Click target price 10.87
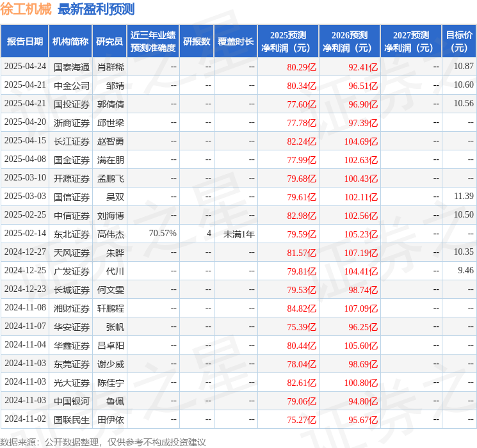This screenshot has height=448, width=477. coord(464,67)
